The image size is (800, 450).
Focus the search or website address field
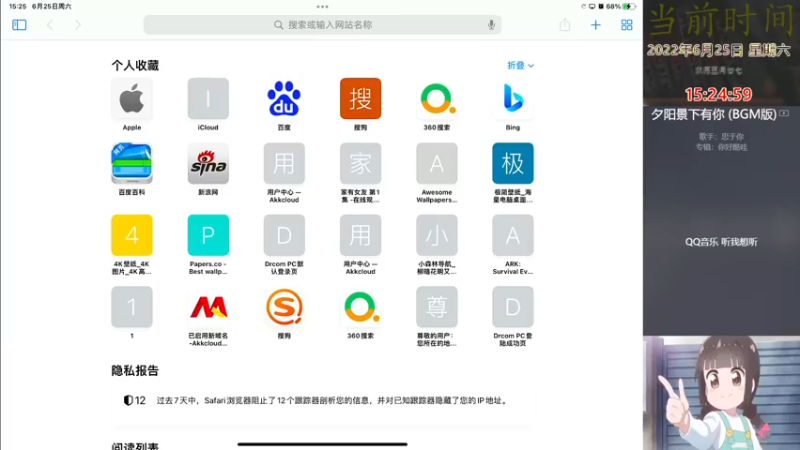(x=322, y=24)
